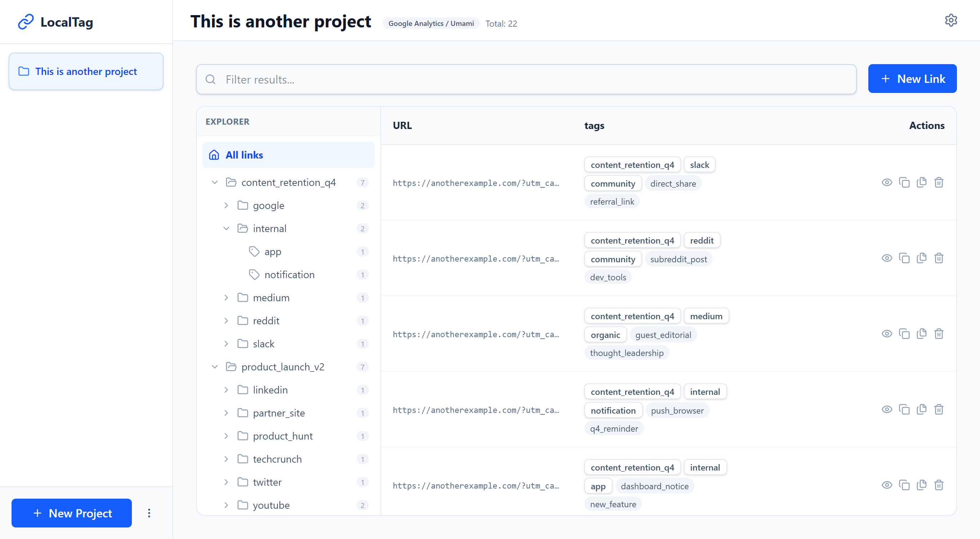Viewport: 980px width, 539px height.
Task: Open project settings gear icon
Action: 951,20
